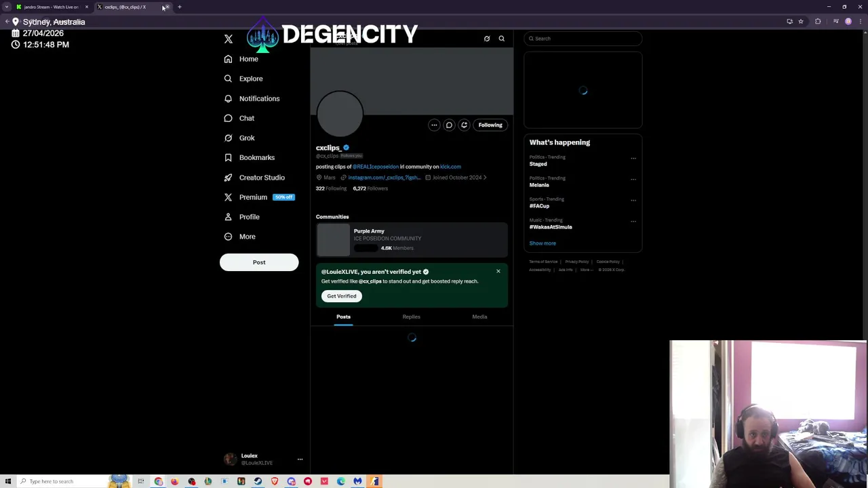Open a new browser tab
Viewport: 868px width, 488px height.
(x=180, y=7)
